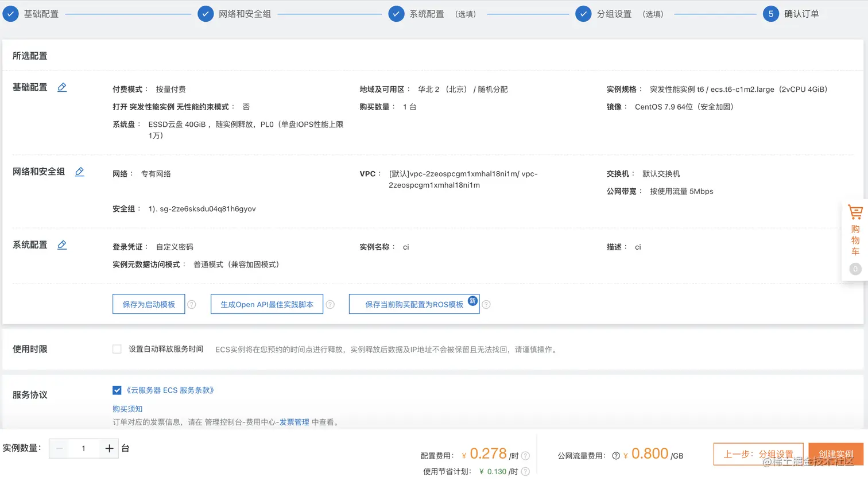This screenshot has width=868, height=481.
Task: Increase instance quantity with plus stepper
Action: click(108, 448)
